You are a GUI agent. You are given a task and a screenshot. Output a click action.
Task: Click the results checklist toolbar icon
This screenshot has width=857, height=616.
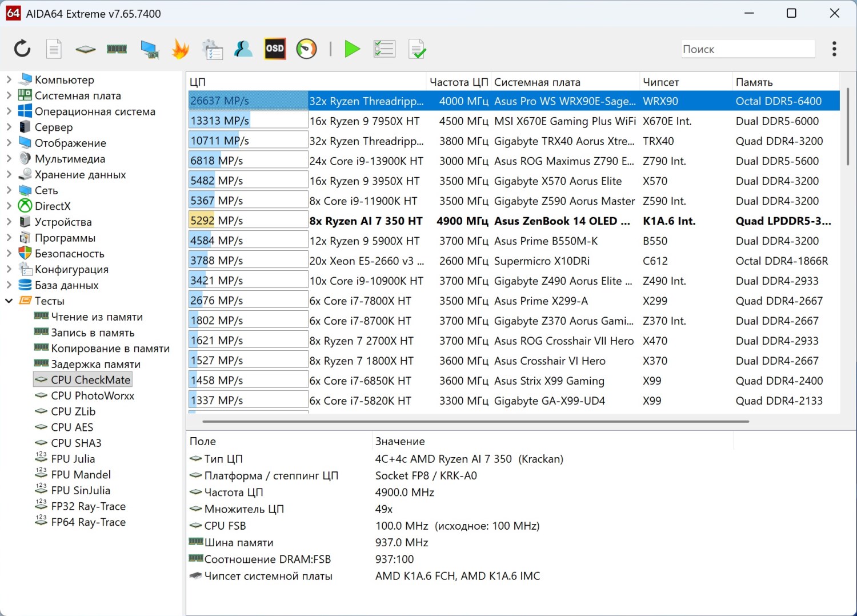click(x=384, y=49)
